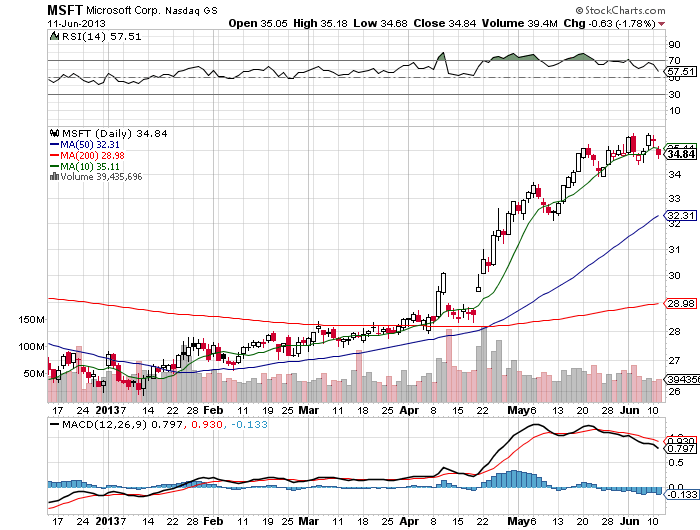Click the 28.98 MA(200) tag on right axis

(680, 304)
